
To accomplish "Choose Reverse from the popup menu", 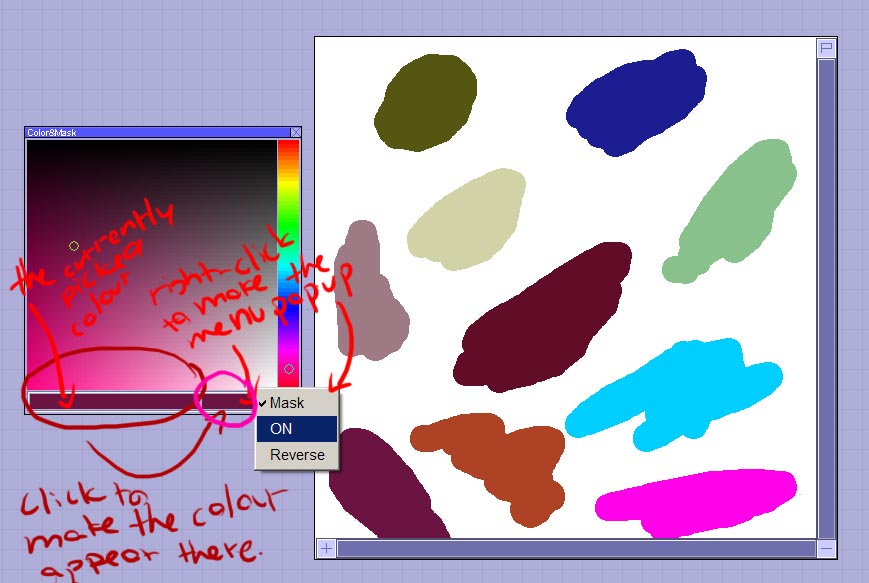I will coord(297,455).
